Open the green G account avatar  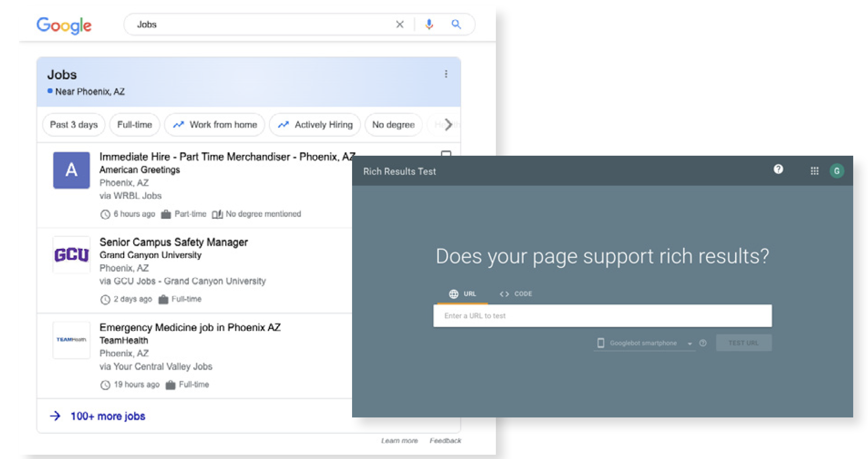tap(836, 171)
